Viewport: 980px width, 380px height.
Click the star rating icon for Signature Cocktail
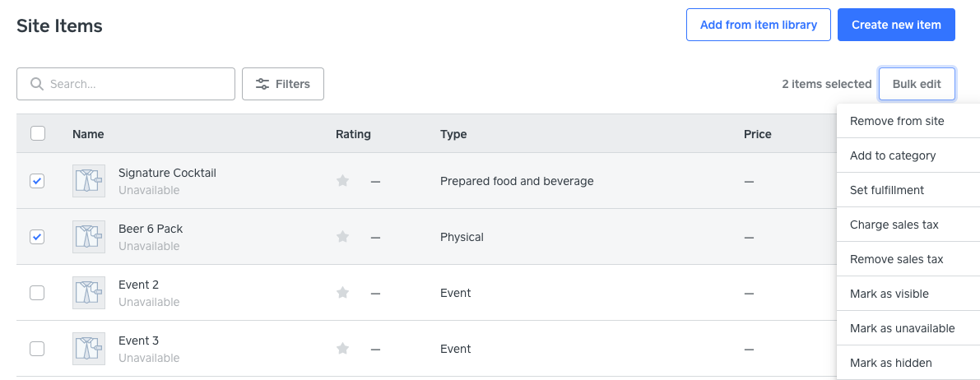click(x=343, y=181)
